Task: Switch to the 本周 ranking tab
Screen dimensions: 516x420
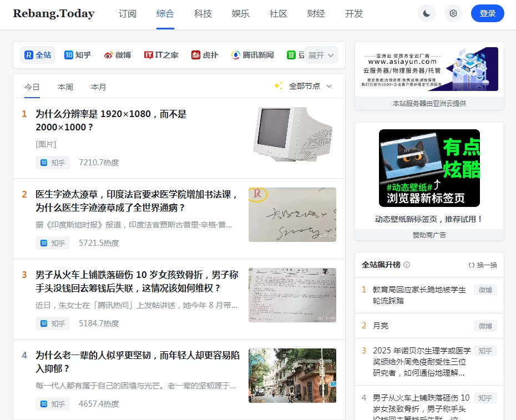Action: [65, 87]
